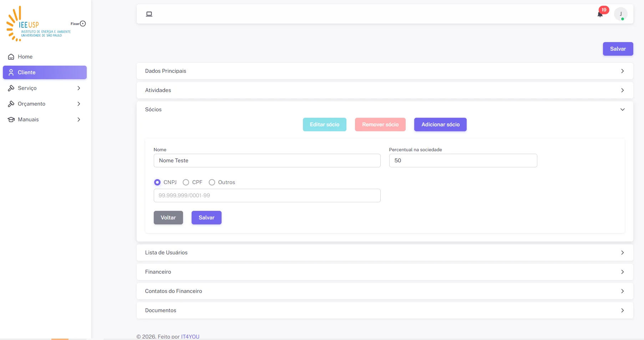Click the Dados Principais heading text
644x340 pixels.
coord(166,71)
